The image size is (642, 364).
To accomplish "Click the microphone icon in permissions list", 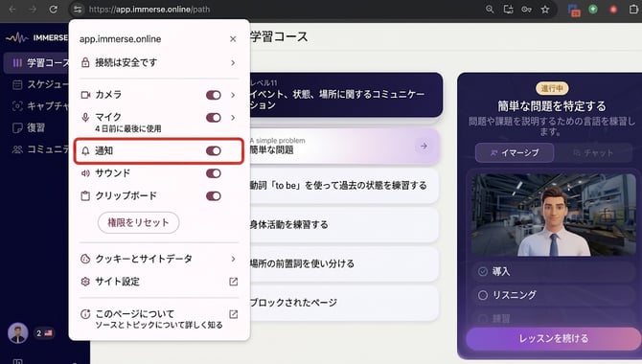I will (85, 118).
